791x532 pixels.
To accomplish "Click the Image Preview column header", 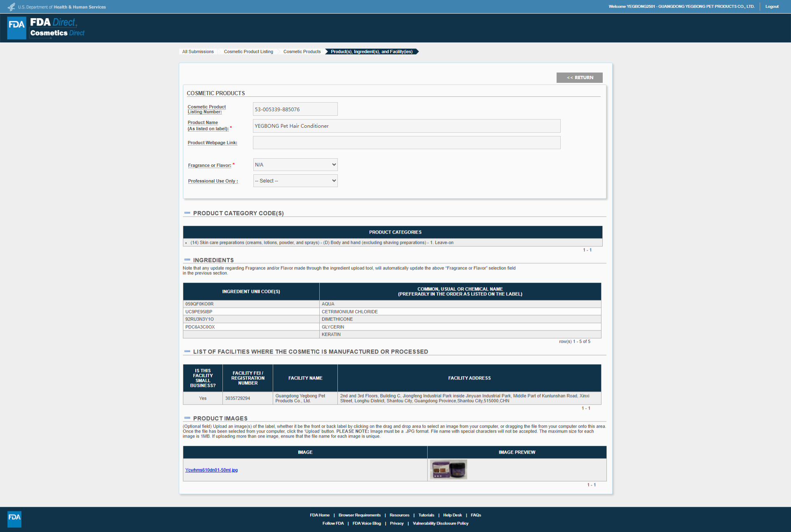I will [517, 452].
